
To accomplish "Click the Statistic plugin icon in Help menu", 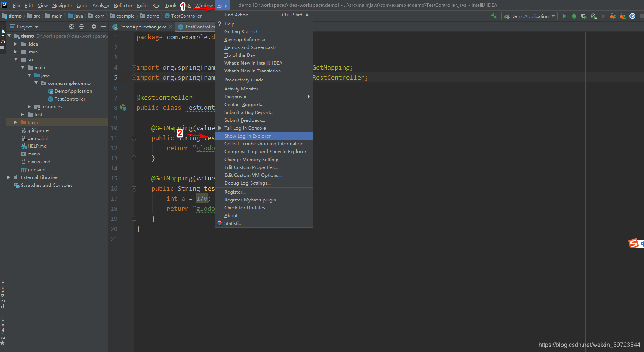I will coord(220,223).
